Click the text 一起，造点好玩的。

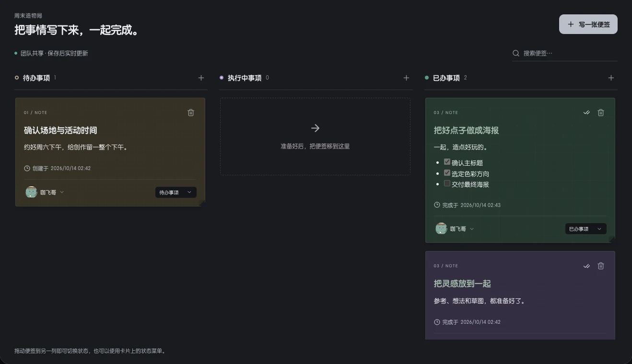pyautogui.click(x=461, y=148)
